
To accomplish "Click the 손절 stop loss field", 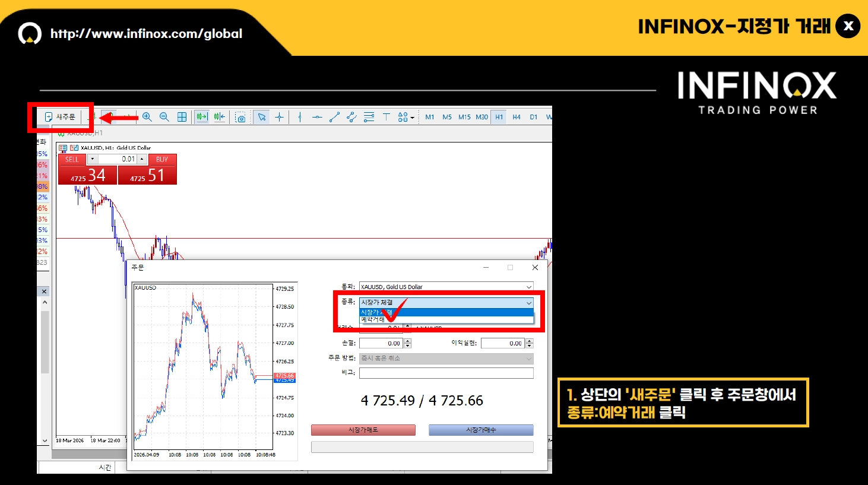I will [381, 343].
